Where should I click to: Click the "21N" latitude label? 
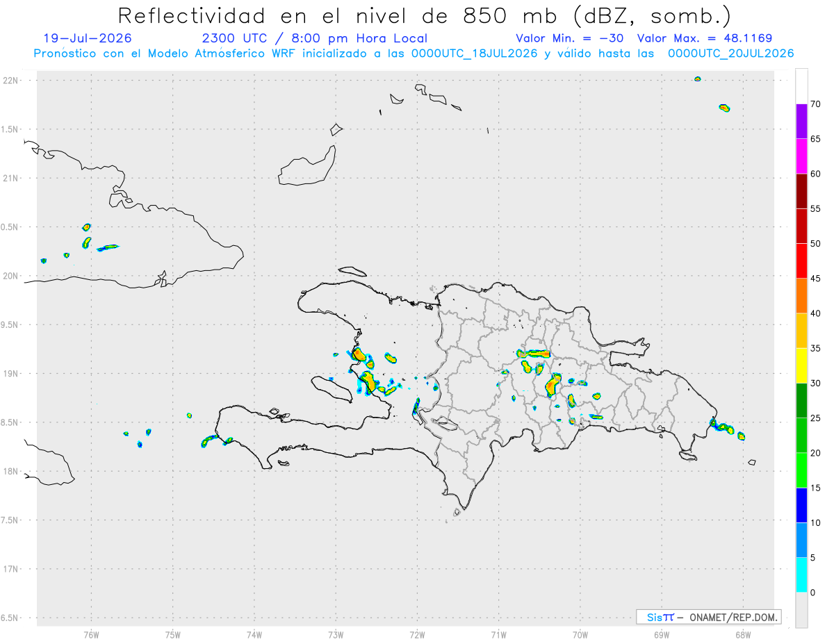11,178
